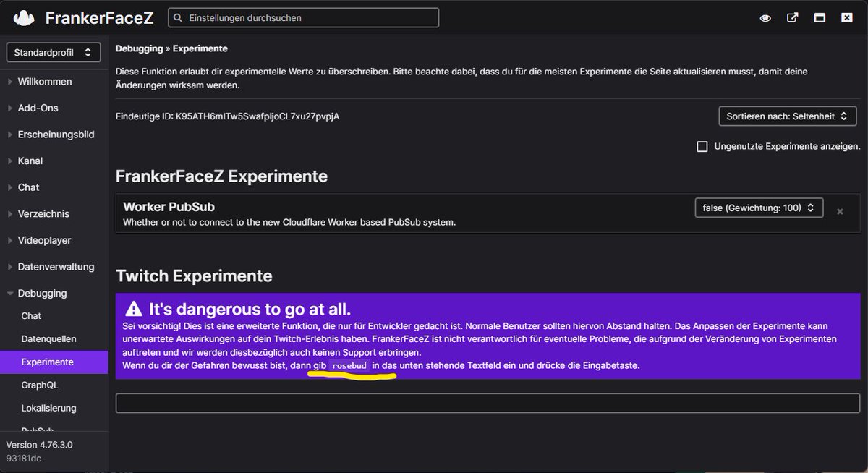Click the FrankerFaceZ dog logo icon
The image size is (868, 473).
click(x=25, y=17)
